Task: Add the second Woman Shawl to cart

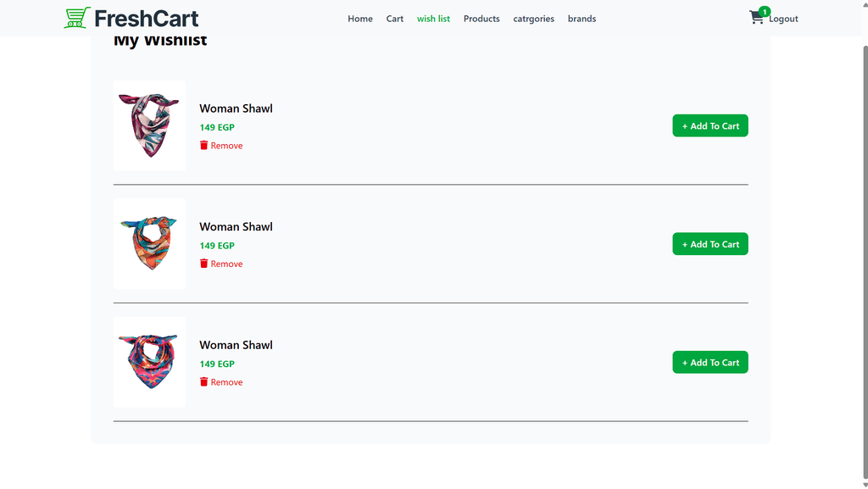Action: pos(710,244)
